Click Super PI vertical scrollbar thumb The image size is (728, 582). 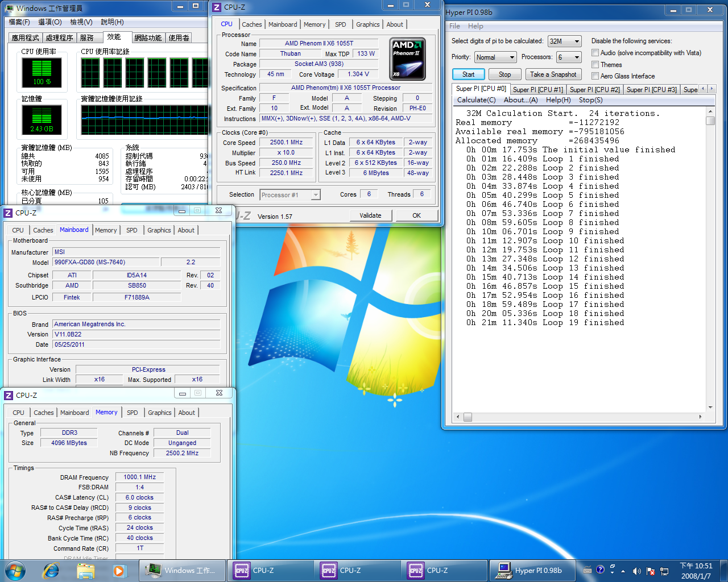710,121
